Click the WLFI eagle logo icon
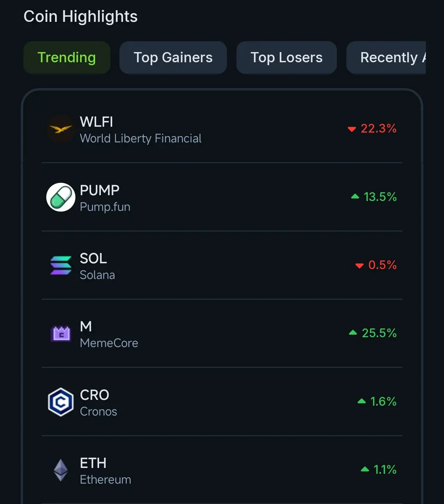This screenshot has width=444, height=504. pos(60,129)
